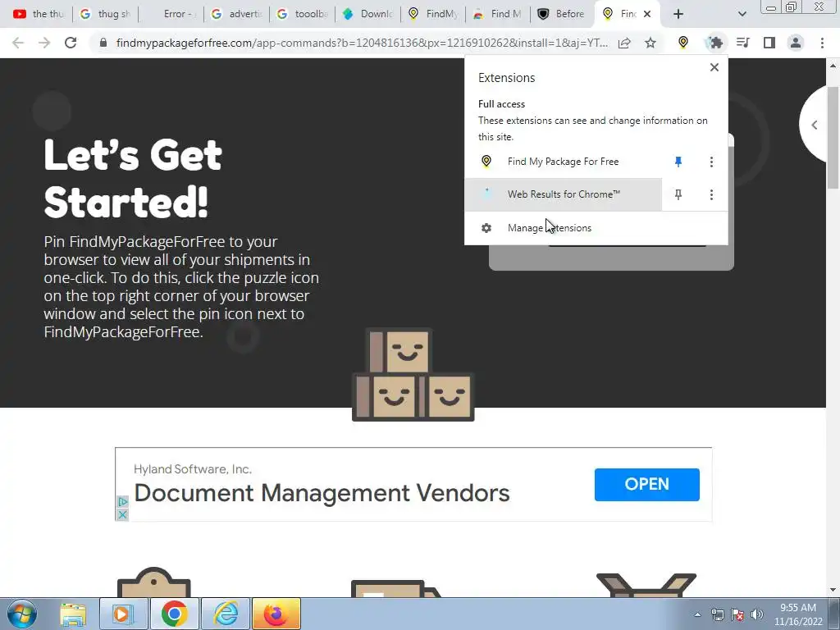Click the Chrome taskbar icon
The width and height of the screenshot is (840, 630).
tap(174, 614)
